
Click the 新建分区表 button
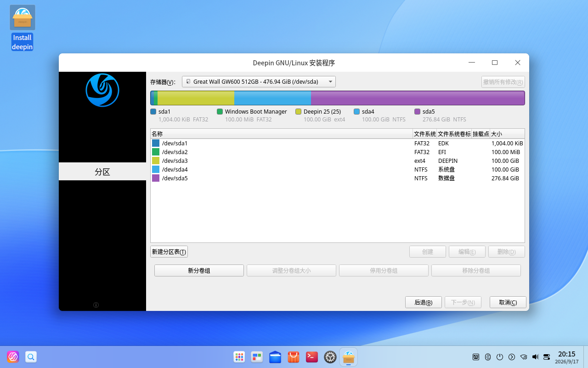click(x=169, y=252)
